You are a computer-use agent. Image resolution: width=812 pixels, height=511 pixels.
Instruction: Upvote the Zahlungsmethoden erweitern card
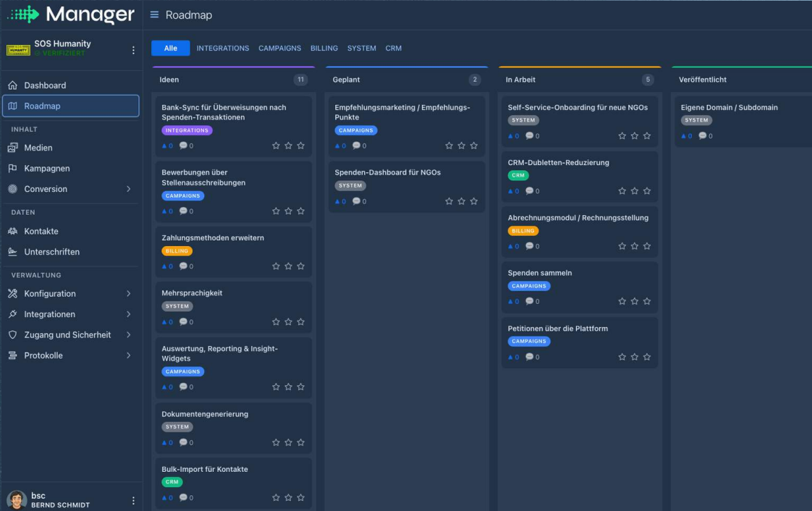[x=167, y=266]
